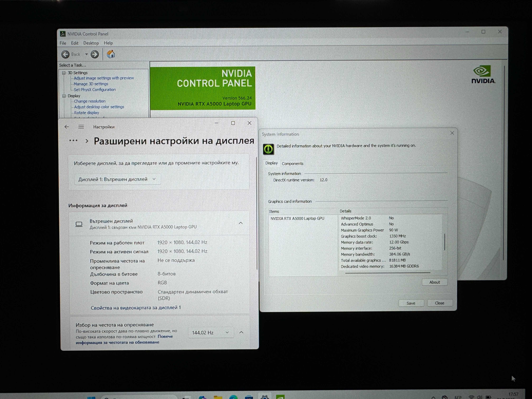
Task: Close the System Information dialog with X
Action: [x=452, y=133]
